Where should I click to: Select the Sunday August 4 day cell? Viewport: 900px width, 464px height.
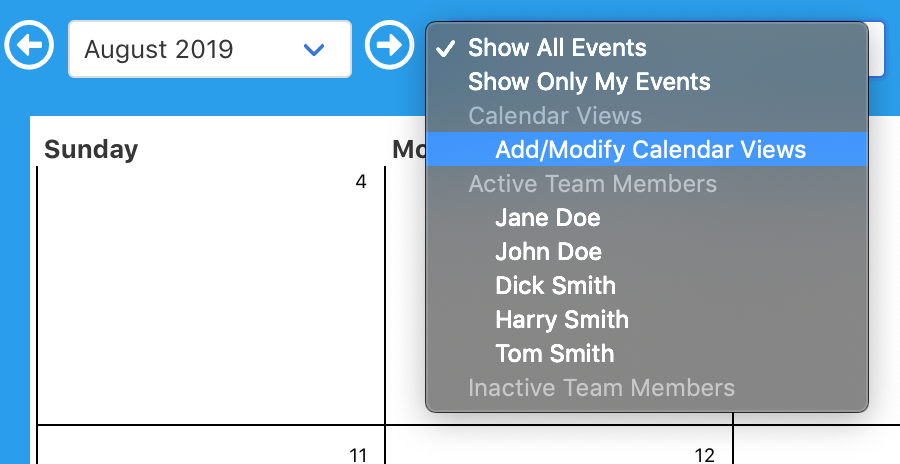coord(210,300)
